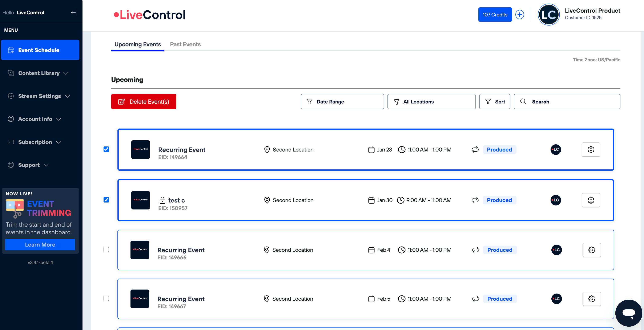Click the add credits plus icon
Screen dimensions: 644x330
coord(519,15)
